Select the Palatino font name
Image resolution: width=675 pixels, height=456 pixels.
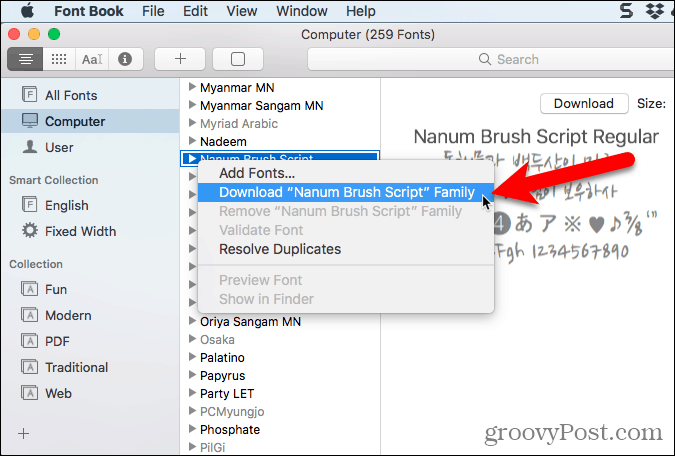pos(222,358)
